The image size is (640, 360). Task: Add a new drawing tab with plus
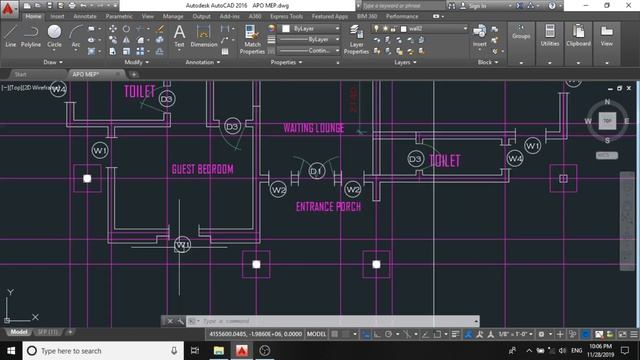[x=133, y=74]
